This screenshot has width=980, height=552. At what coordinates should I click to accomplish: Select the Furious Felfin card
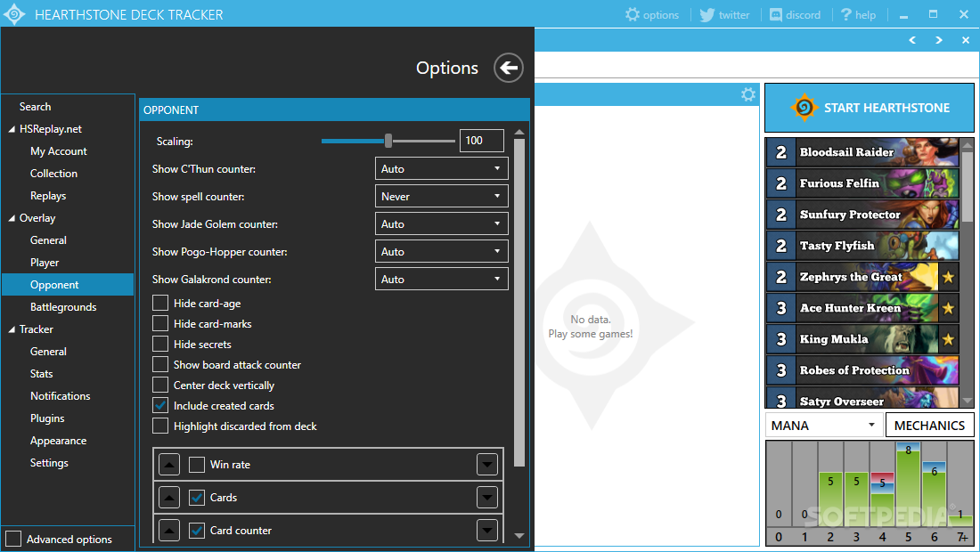coord(862,183)
